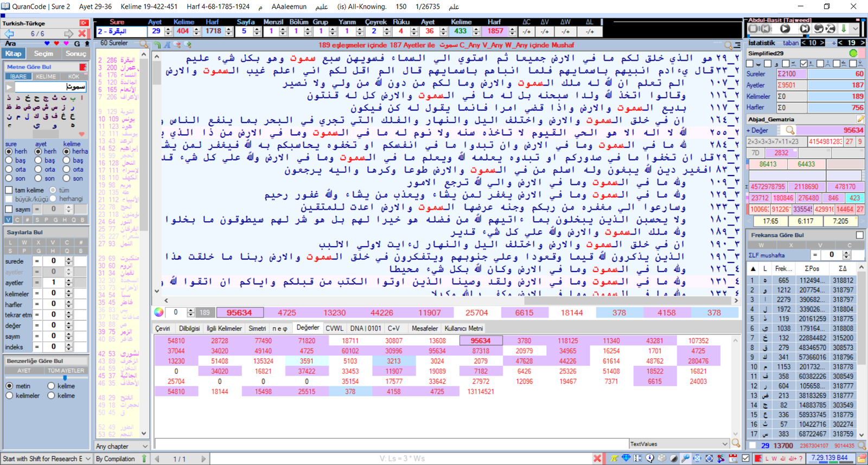868x465 pixels.
Task: Click the rainbow color wheel swatch
Action: (158, 312)
